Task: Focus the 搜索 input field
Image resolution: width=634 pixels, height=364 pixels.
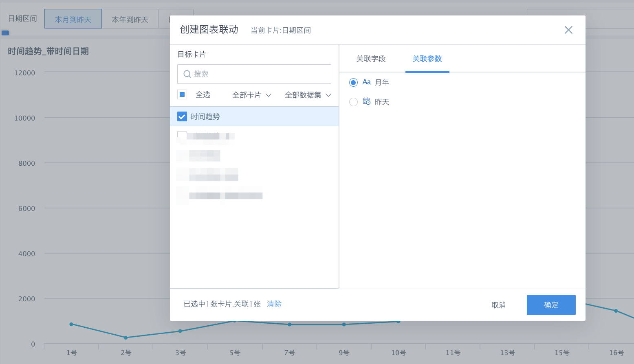Action: point(254,74)
